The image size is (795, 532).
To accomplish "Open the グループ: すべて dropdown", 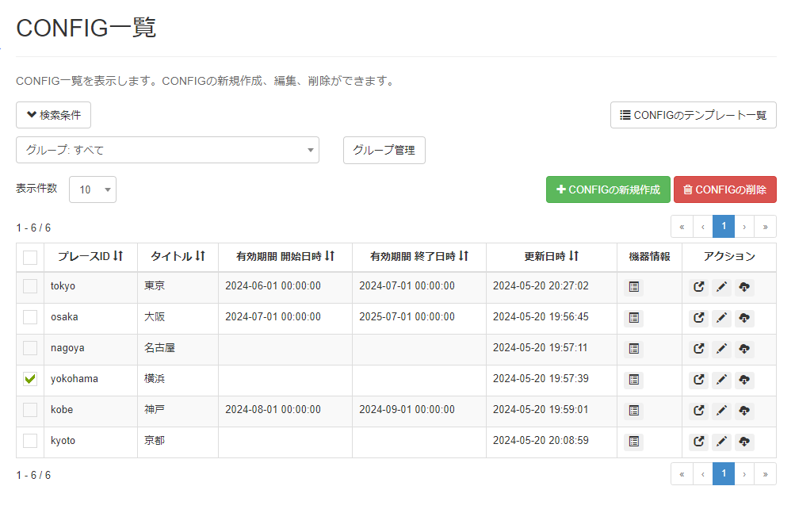I will (167, 150).
